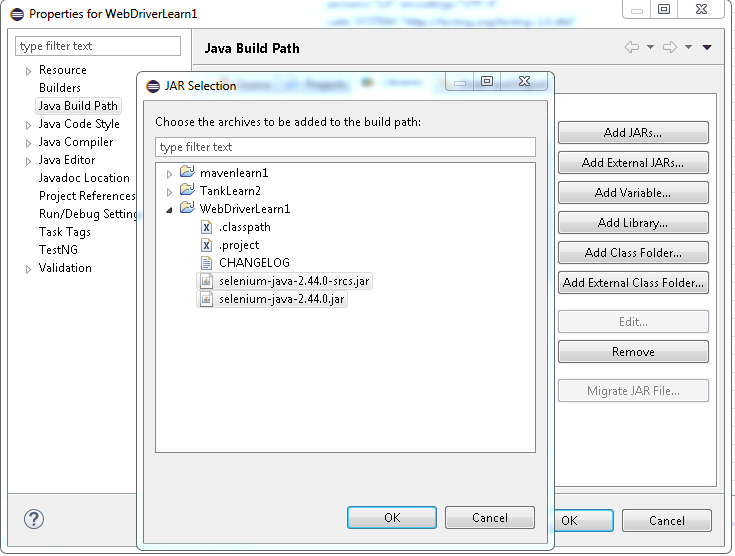Select Builders in properties tree
735x556 pixels.
60,88
